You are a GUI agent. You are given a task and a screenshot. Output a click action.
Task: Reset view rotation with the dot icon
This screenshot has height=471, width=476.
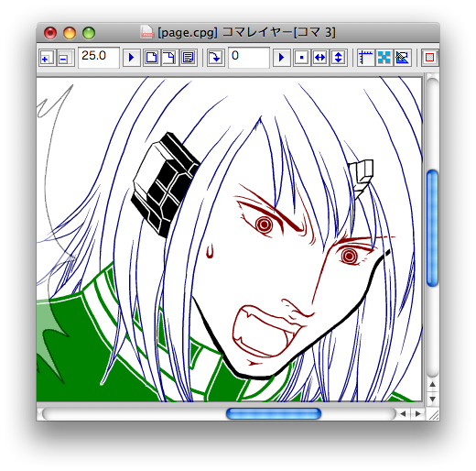301,58
